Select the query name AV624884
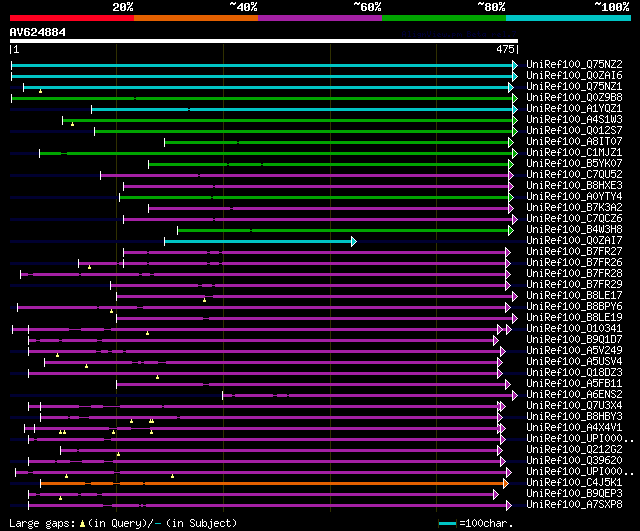This screenshot has height=531, width=640. (x=38, y=32)
